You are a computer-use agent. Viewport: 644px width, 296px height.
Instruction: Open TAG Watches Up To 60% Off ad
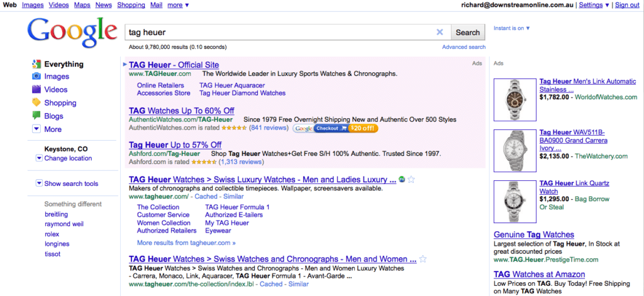point(182,111)
